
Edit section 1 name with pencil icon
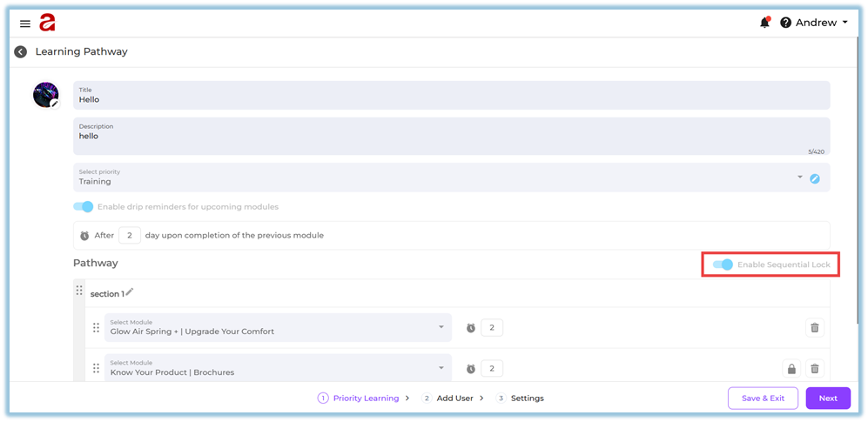[130, 292]
